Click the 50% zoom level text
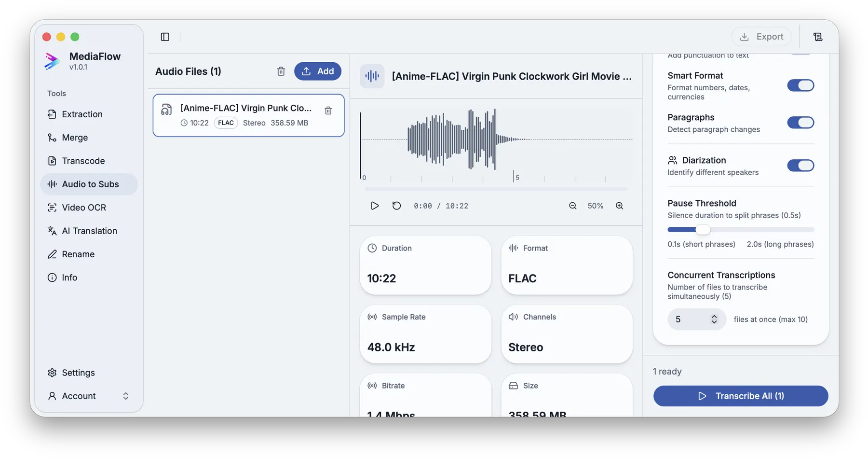868x458 pixels. [596, 206]
